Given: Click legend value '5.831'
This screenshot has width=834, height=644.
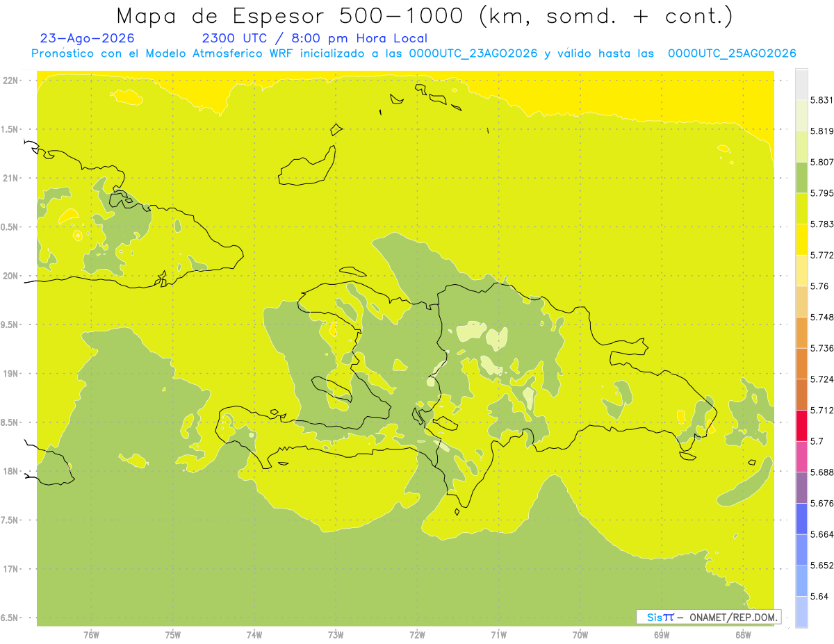Looking at the screenshot, I should (x=823, y=100).
